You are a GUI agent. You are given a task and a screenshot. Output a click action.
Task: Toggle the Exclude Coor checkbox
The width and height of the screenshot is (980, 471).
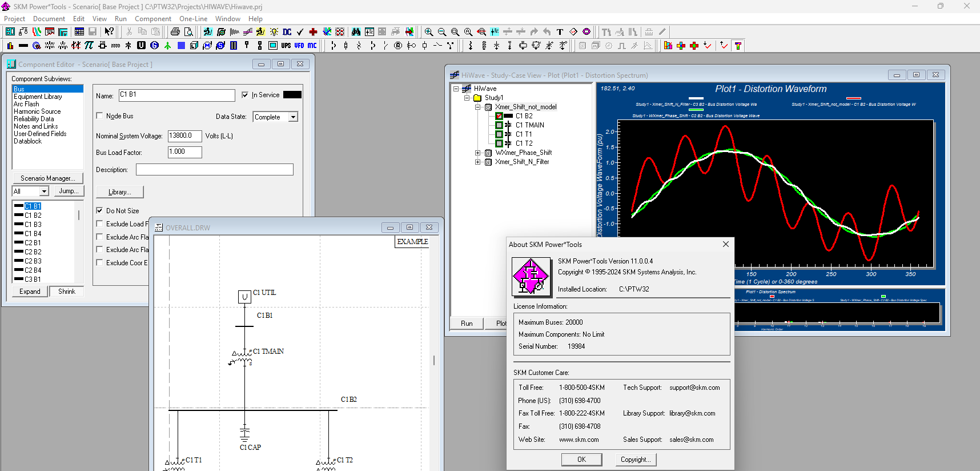pos(99,262)
